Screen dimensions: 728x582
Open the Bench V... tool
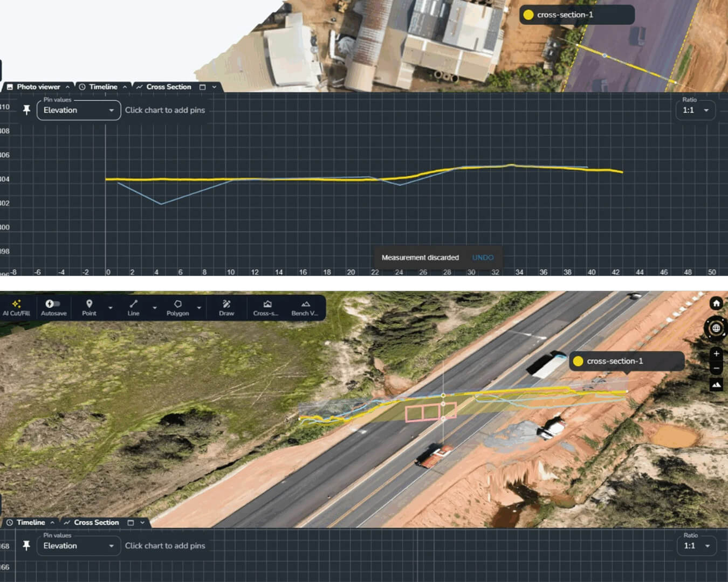[x=305, y=307]
